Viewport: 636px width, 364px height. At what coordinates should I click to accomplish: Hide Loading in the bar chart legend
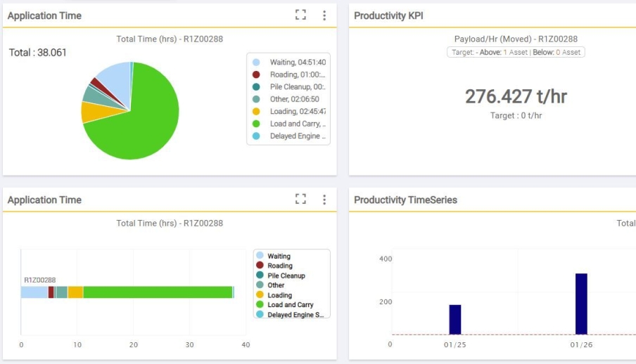click(279, 295)
